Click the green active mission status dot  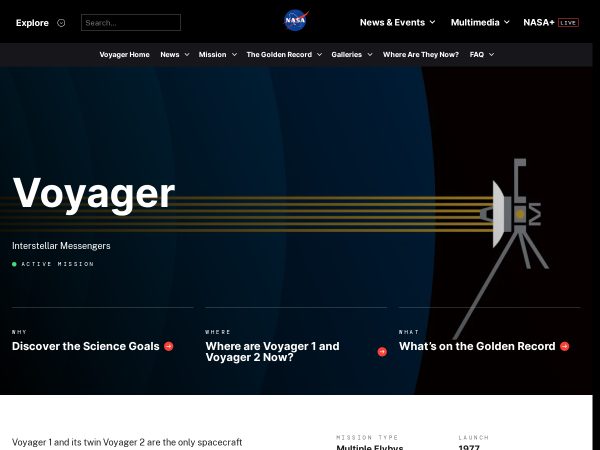coord(15,264)
